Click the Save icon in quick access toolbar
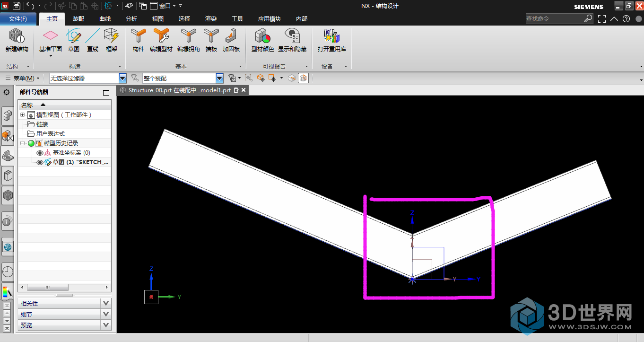The width and height of the screenshot is (644, 342). tap(17, 6)
